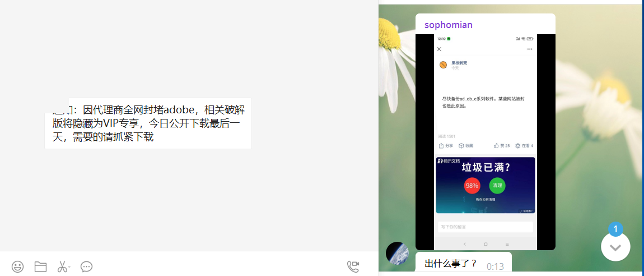644x276 pixels.
Task: Open the shared phone screenshot image
Action: pyautogui.click(x=486, y=142)
